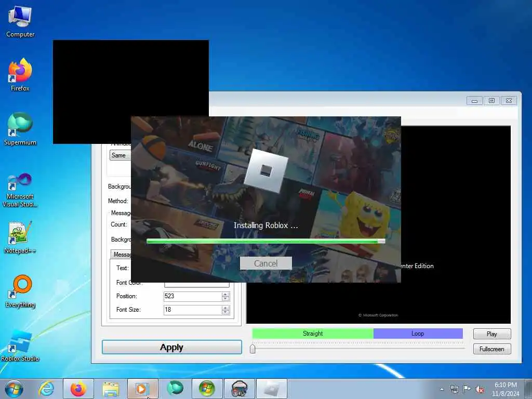The height and width of the screenshot is (399, 532).
Task: Open the Notepad++ desktop shortcut
Action: pyautogui.click(x=20, y=237)
